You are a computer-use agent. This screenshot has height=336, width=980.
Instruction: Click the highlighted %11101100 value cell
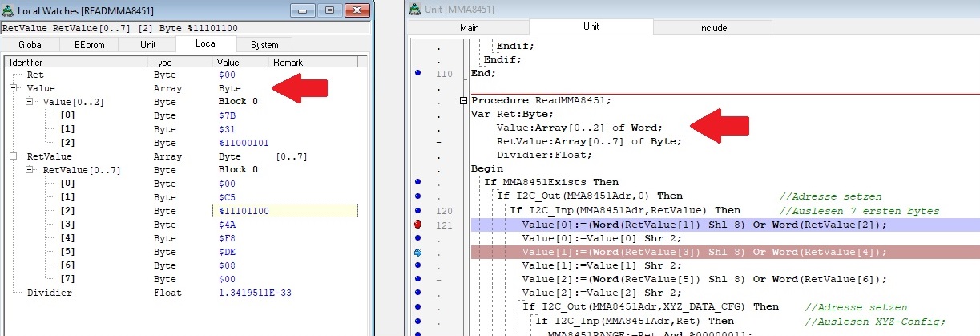point(285,211)
